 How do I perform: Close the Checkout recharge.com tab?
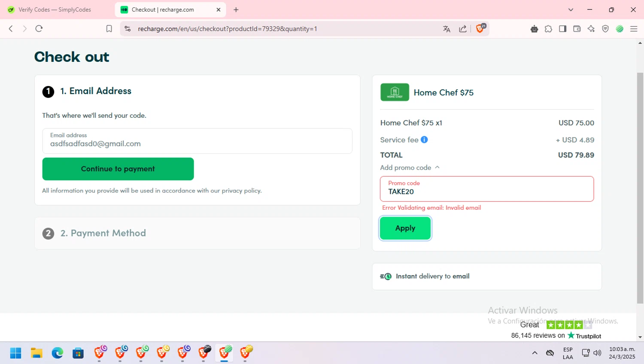click(218, 9)
